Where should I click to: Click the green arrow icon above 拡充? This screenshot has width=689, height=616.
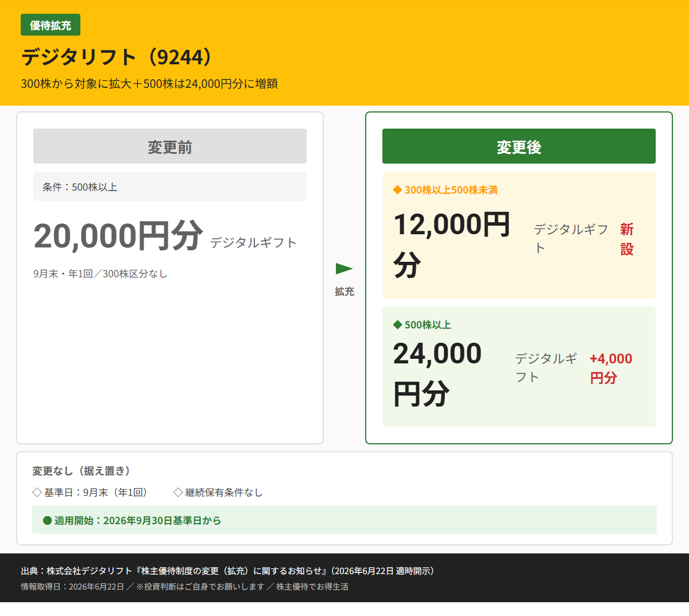344,268
